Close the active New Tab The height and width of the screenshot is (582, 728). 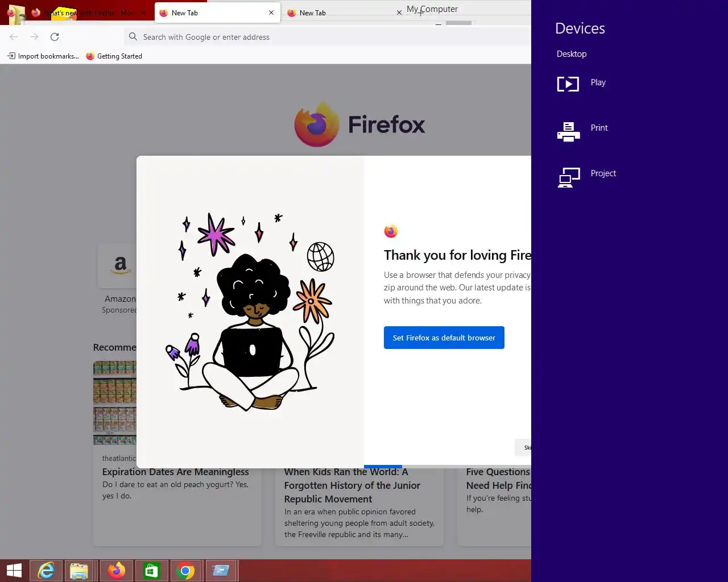coord(271,13)
